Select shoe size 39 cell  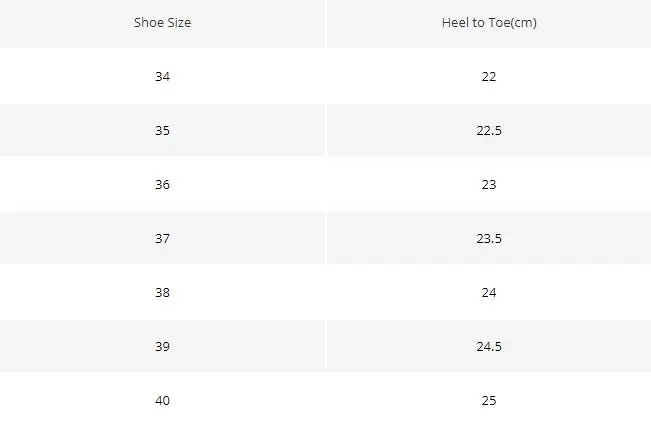[162, 346]
